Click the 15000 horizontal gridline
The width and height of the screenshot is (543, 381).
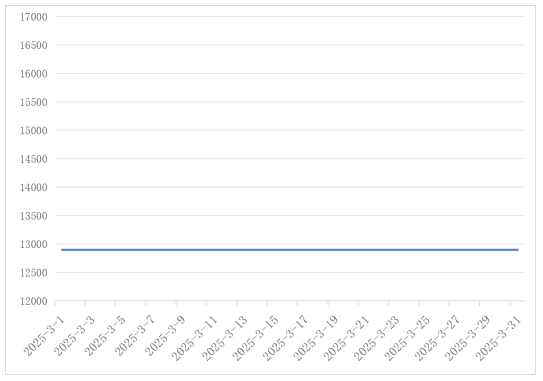coord(290,130)
